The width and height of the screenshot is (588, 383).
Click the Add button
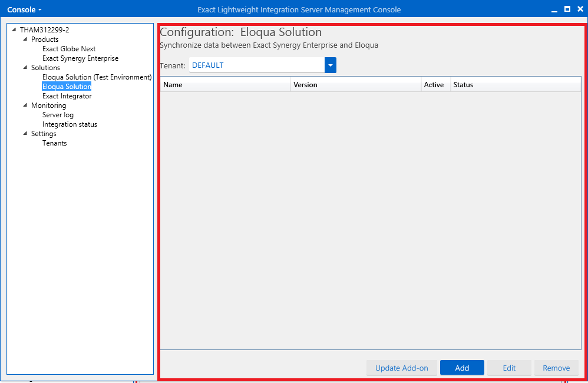tap(462, 368)
